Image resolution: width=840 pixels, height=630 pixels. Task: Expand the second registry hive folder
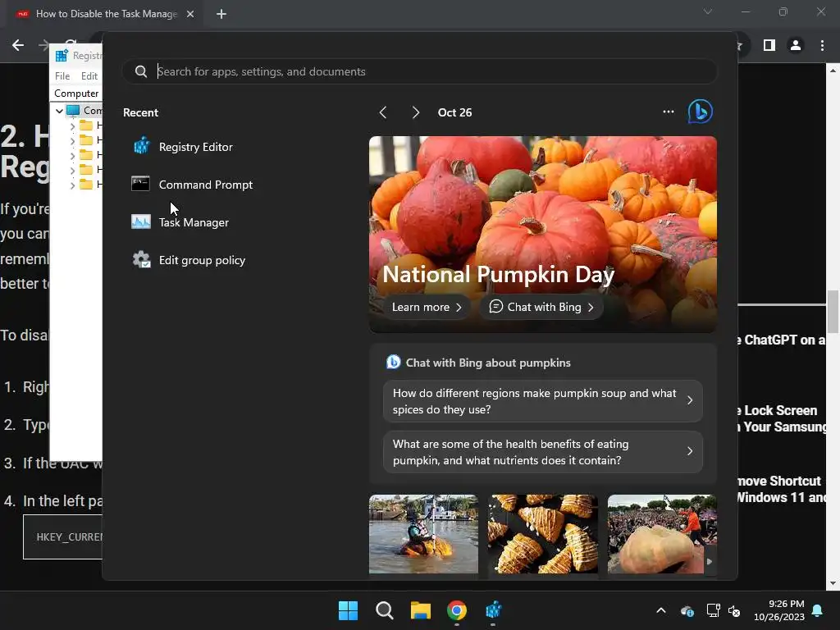(x=72, y=141)
